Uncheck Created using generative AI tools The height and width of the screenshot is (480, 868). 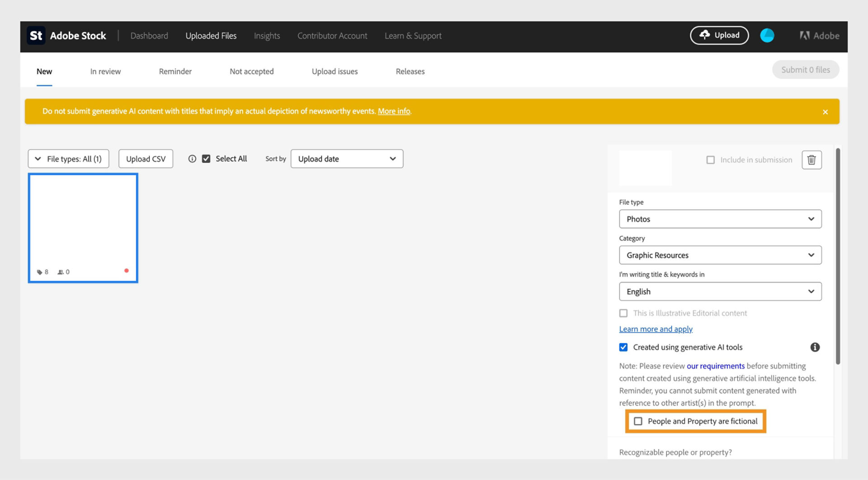tap(623, 347)
